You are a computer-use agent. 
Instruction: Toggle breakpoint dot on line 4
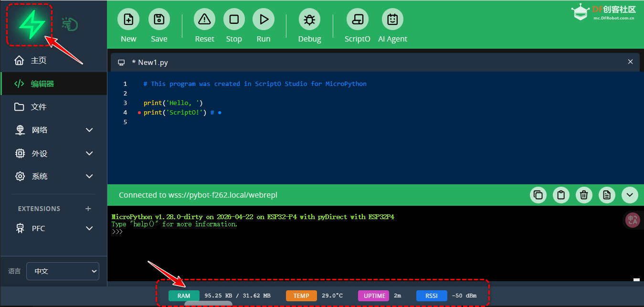(139, 113)
